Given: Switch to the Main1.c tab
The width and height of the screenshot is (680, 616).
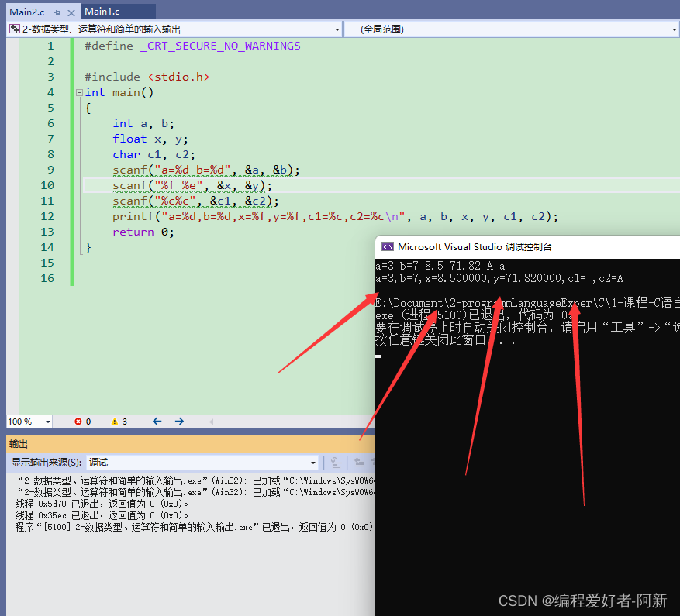Looking at the screenshot, I should click(102, 12).
